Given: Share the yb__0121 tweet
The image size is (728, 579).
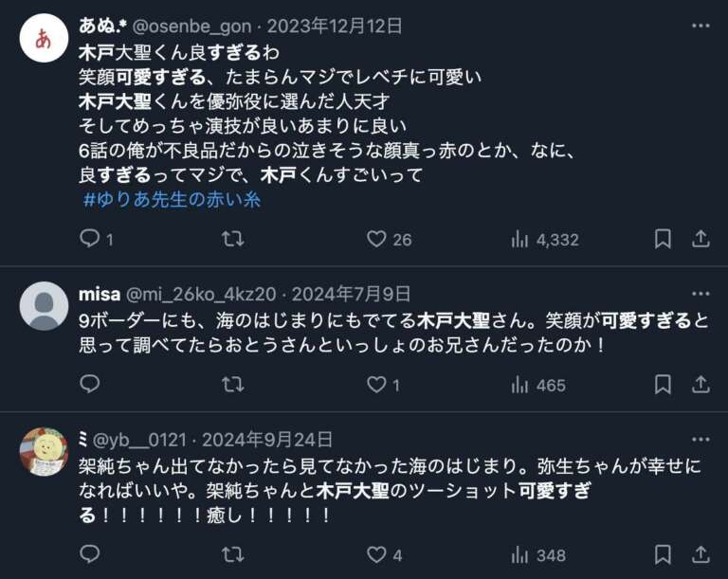Looking at the screenshot, I should (x=701, y=554).
